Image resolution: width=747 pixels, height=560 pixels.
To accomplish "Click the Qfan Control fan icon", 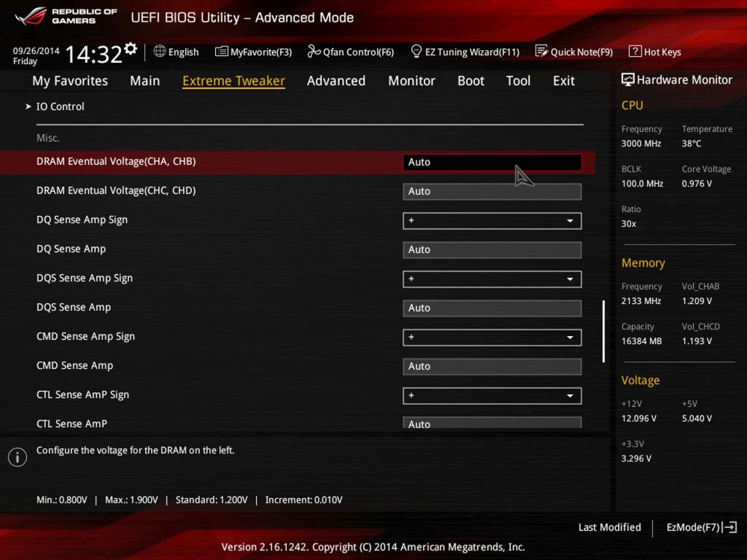I will 314,51.
